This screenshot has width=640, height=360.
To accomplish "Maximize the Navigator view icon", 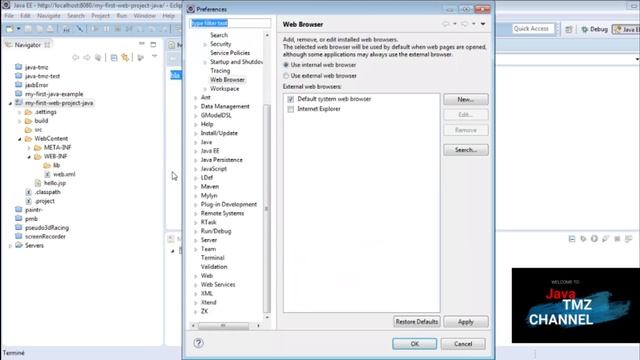I will coord(153,44).
